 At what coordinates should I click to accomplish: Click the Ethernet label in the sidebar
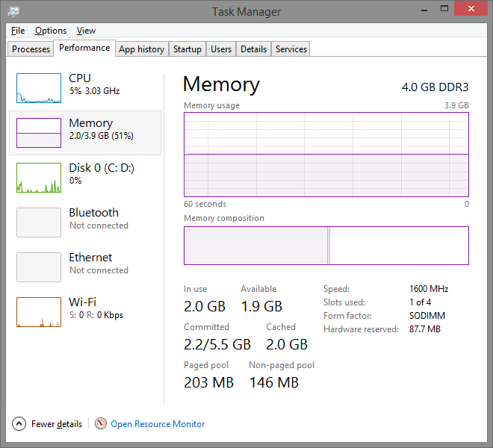pos(90,257)
